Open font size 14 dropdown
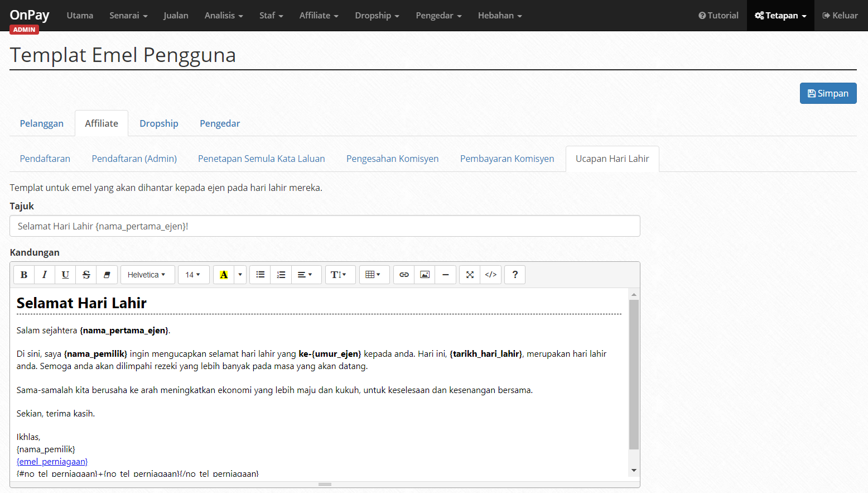 point(194,275)
